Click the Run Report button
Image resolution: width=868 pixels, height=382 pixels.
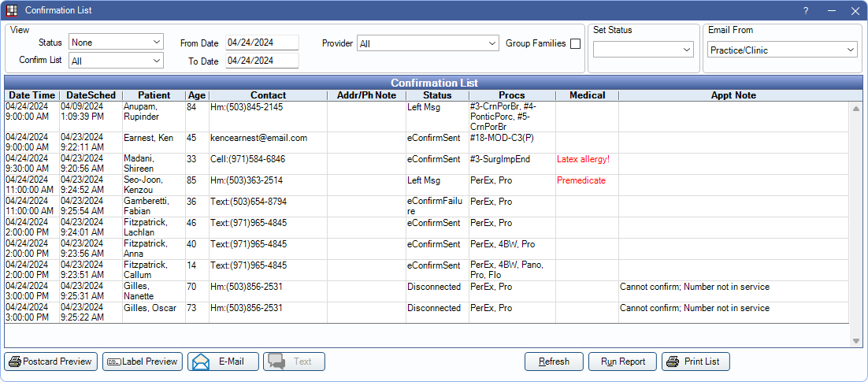623,362
